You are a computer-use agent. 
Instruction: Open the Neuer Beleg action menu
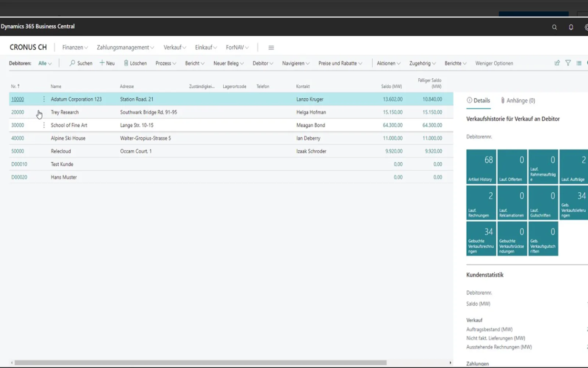(x=229, y=63)
